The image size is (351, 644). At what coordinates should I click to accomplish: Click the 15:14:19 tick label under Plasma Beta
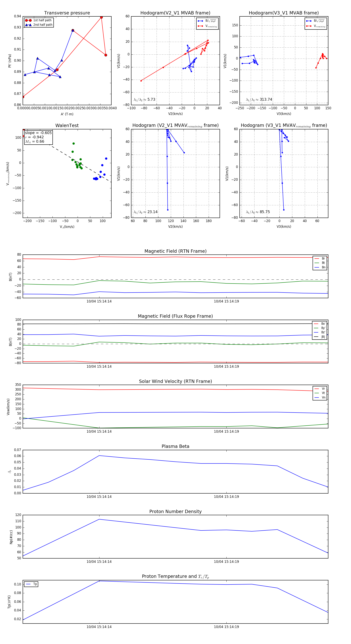[x=226, y=497]
